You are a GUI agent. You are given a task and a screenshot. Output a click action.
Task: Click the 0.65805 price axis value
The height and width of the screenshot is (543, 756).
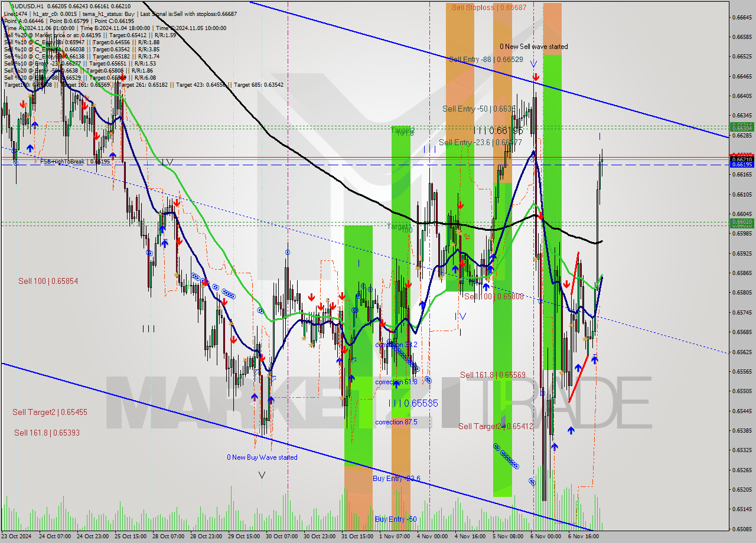click(x=742, y=292)
